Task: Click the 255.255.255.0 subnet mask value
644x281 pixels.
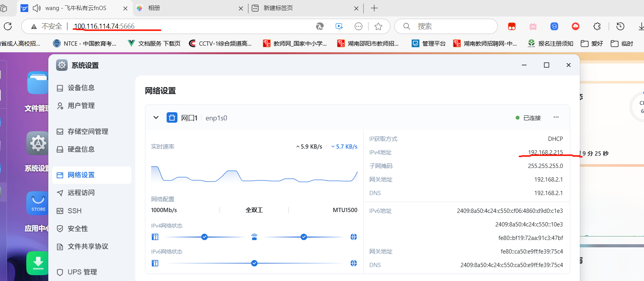Action: (x=545, y=166)
